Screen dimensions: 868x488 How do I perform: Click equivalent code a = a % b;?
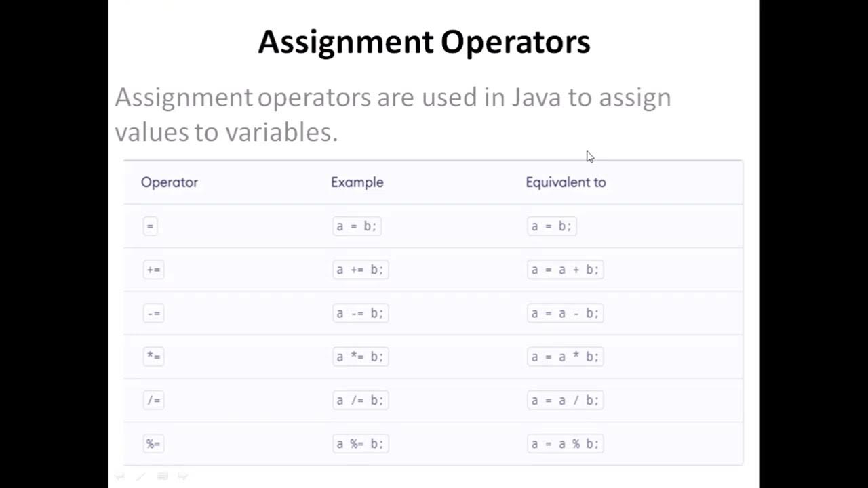pyautogui.click(x=565, y=444)
